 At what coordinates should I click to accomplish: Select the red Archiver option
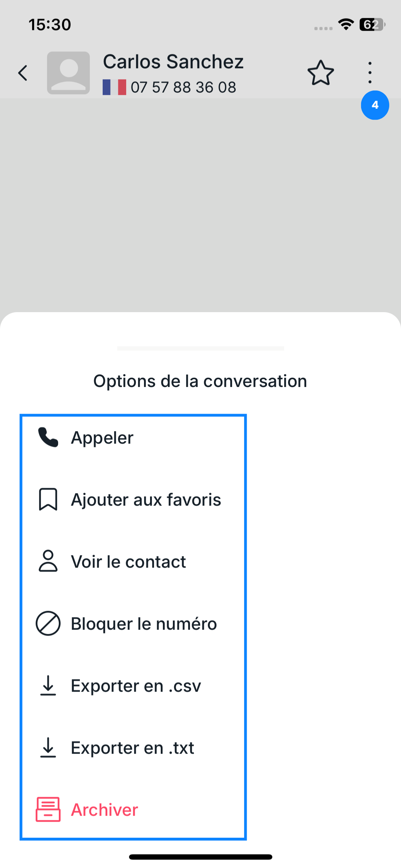tap(104, 810)
